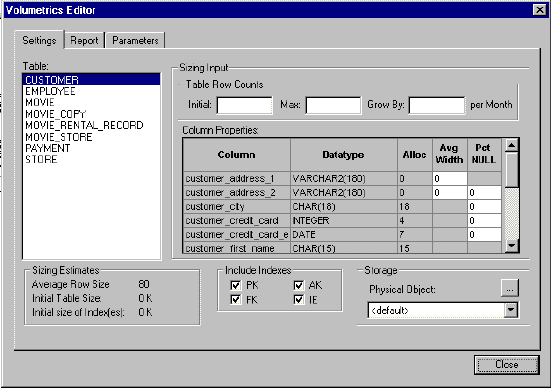Open the Report tab

84,40
